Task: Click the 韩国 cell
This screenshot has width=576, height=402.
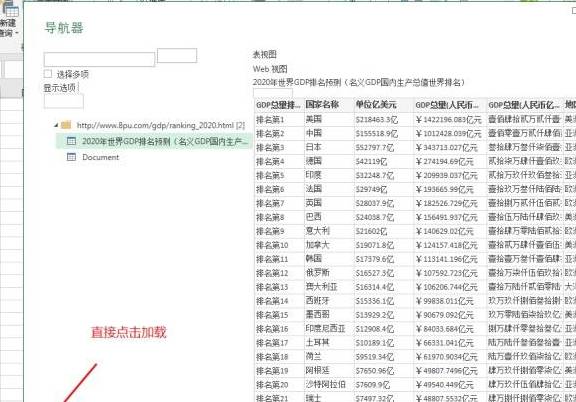Action: tap(329, 259)
